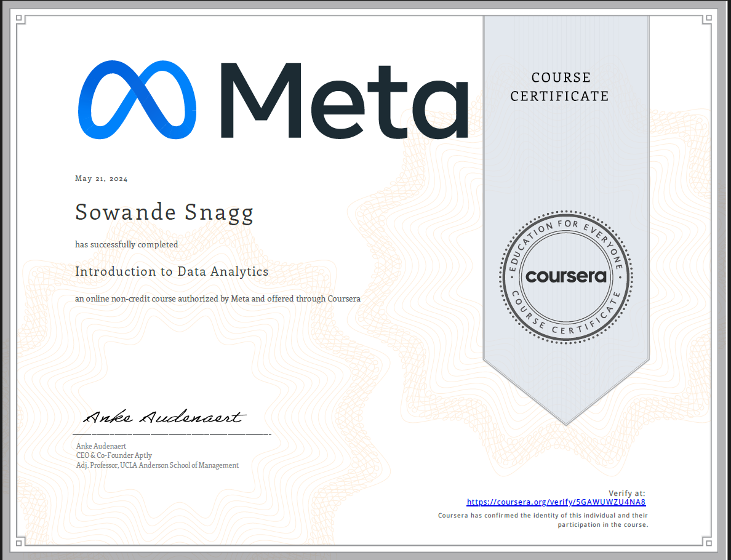The height and width of the screenshot is (560, 731).
Task: Click the bottom-left corner ornament of the border
Action: 20,542
